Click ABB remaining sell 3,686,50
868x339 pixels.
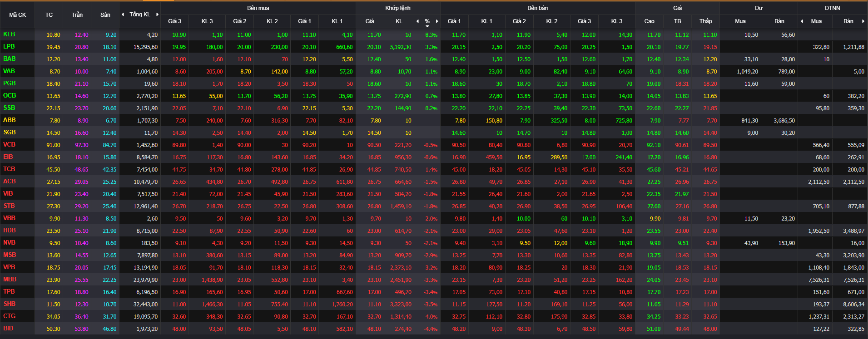coord(784,121)
